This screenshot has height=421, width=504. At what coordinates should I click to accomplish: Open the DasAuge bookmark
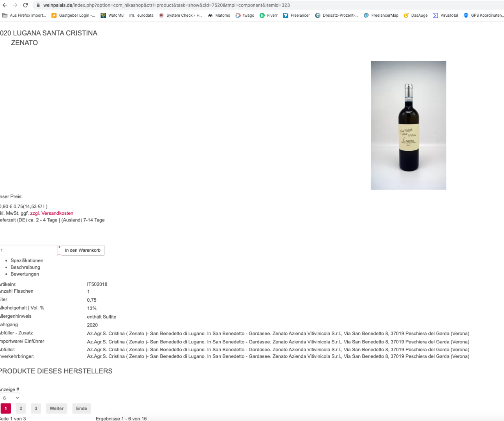pyautogui.click(x=416, y=15)
